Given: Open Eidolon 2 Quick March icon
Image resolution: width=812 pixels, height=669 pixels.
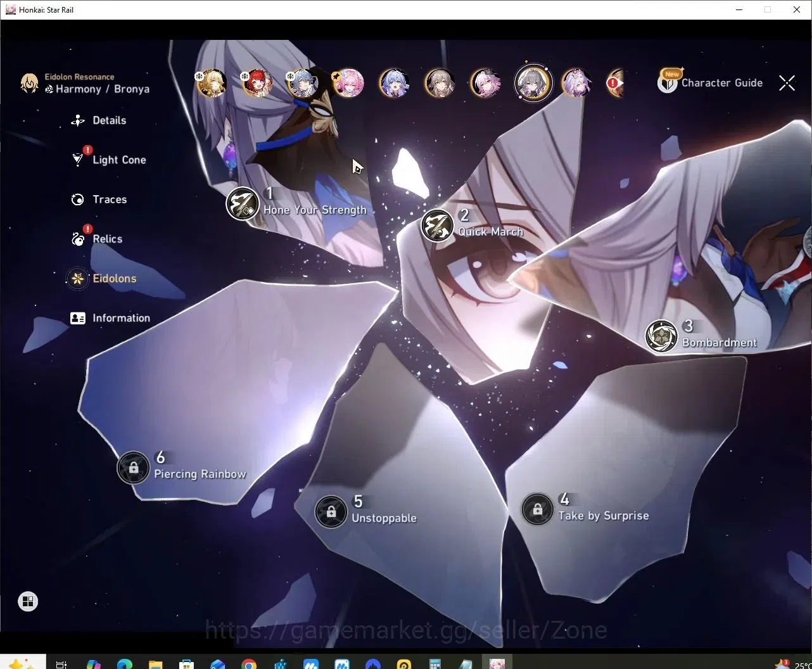Looking at the screenshot, I should pos(438,226).
